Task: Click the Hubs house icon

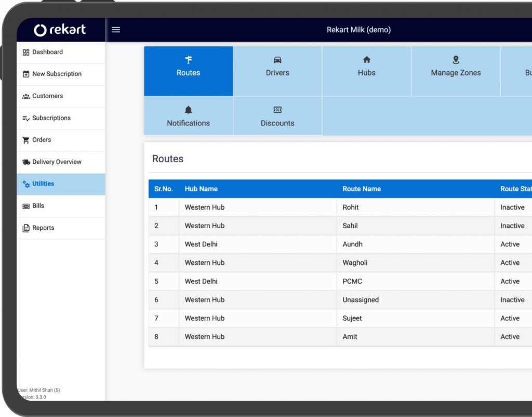Action: (x=366, y=60)
